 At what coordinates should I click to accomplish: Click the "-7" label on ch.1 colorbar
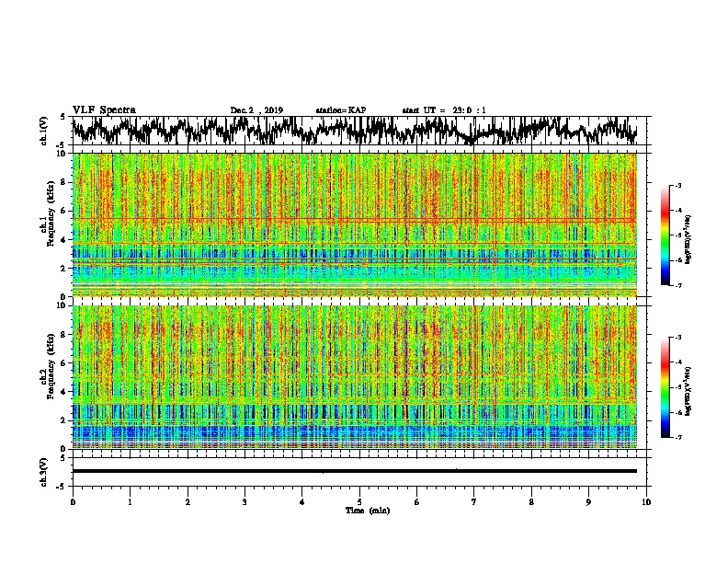677,285
